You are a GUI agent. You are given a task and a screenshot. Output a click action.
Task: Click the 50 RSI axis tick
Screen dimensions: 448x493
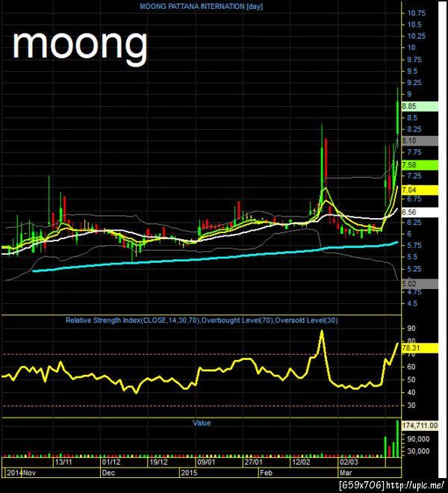tap(411, 379)
